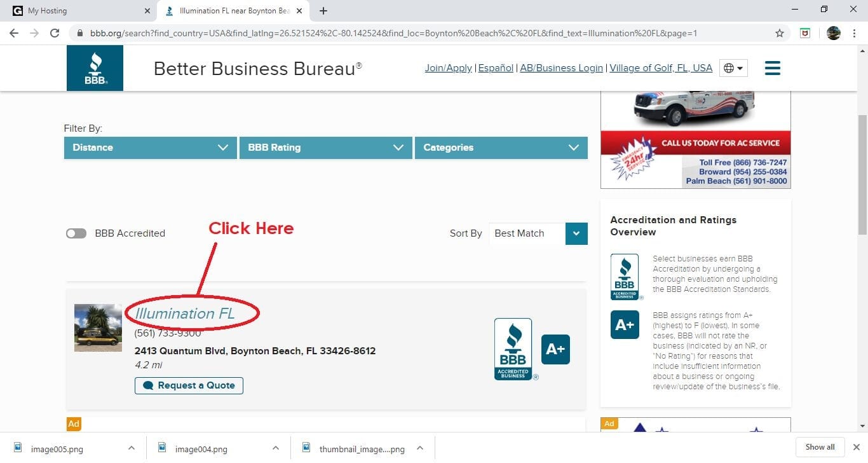
Task: Click the Illumination FL listing thumbnail photo
Action: point(98,328)
